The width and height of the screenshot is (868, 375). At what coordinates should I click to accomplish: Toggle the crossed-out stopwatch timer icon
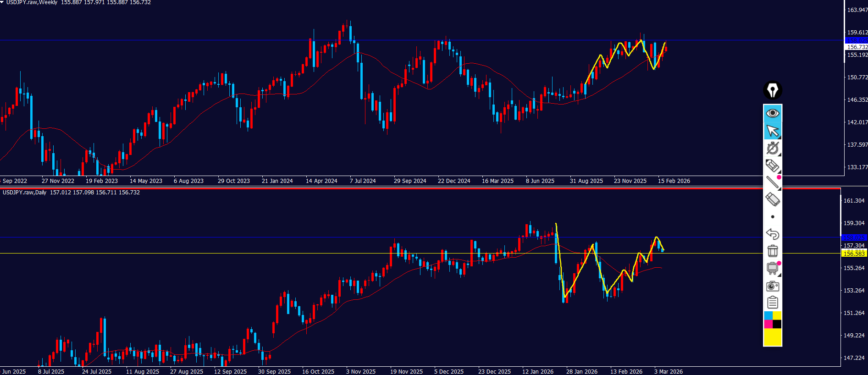pos(773,148)
